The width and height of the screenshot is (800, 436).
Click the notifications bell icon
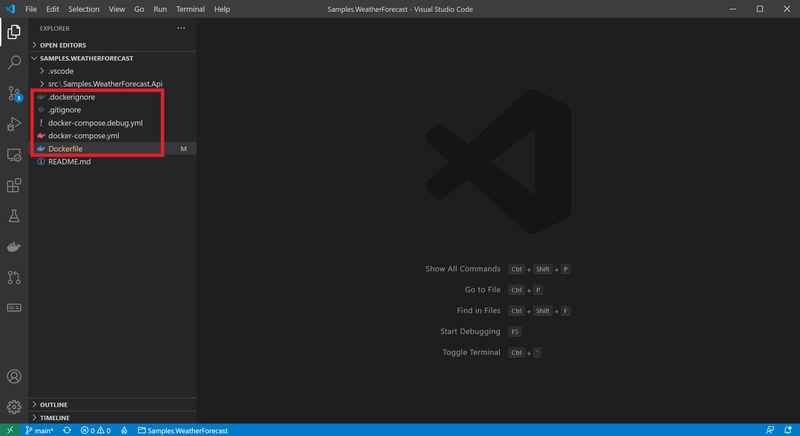coord(788,430)
